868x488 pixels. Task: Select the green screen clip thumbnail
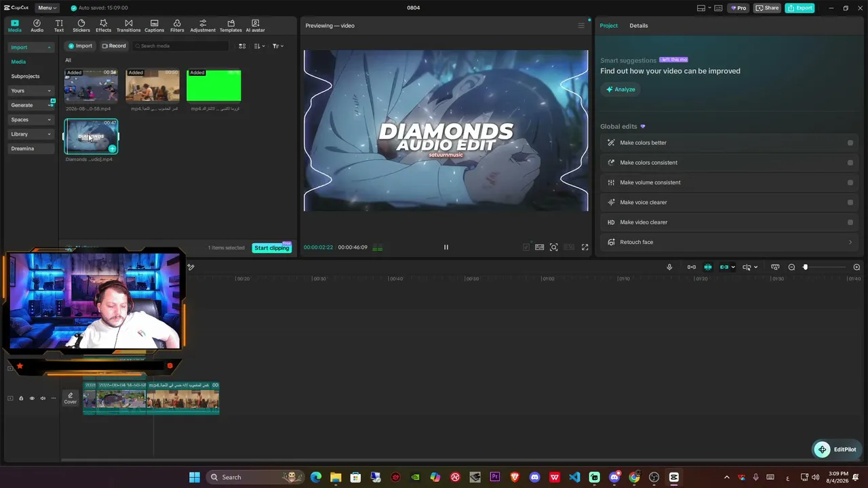(x=214, y=85)
